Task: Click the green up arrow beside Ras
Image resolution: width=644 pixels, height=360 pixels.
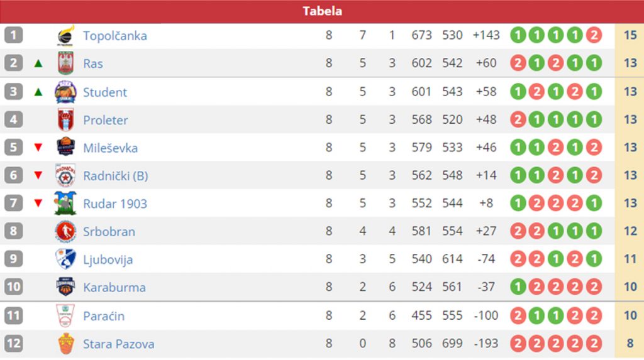Action: [38, 63]
